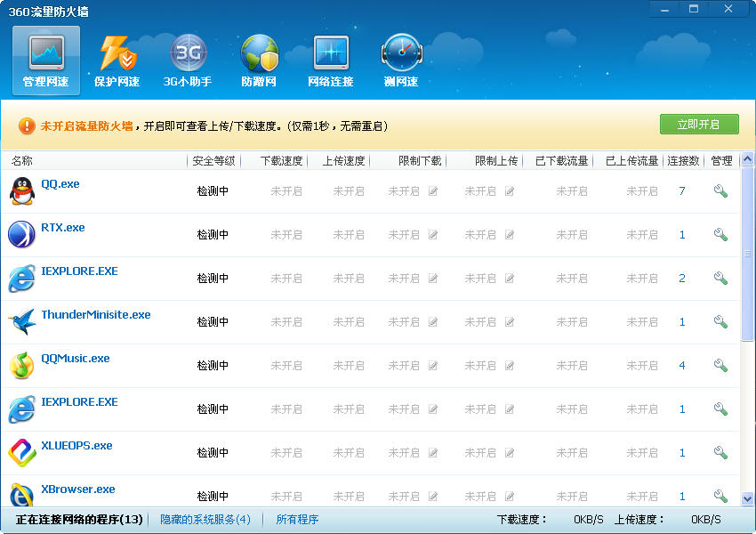Viewport: 756px width, 534px height.
Task: Open the QQ.exe process name link
Action: 60,184
